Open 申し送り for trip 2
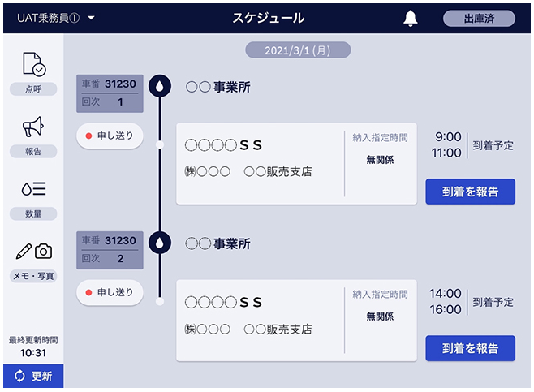This screenshot has width=534, height=392. 110,292
